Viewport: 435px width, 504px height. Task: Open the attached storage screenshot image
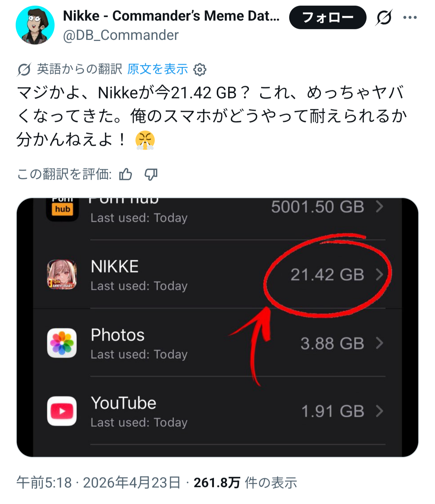pos(217,327)
